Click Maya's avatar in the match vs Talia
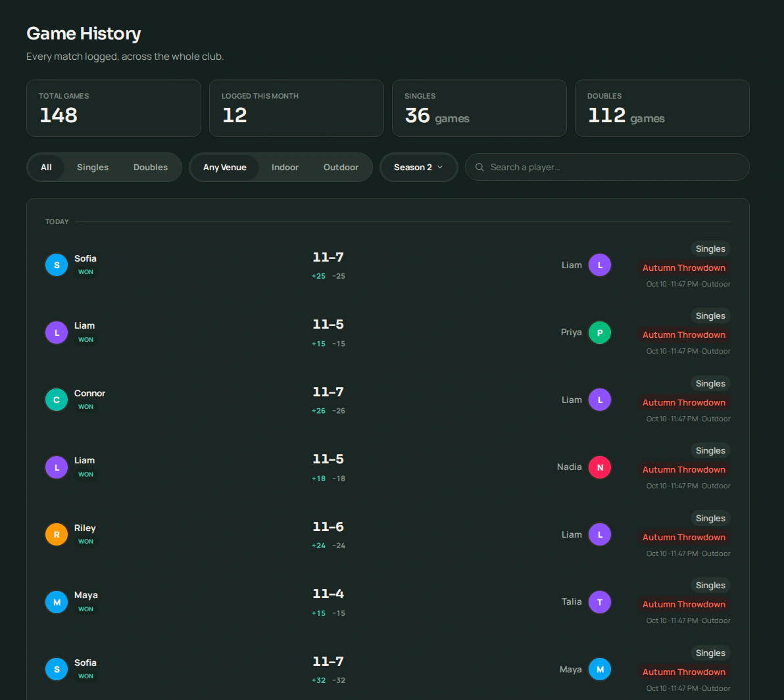This screenshot has height=700, width=784. tap(57, 602)
